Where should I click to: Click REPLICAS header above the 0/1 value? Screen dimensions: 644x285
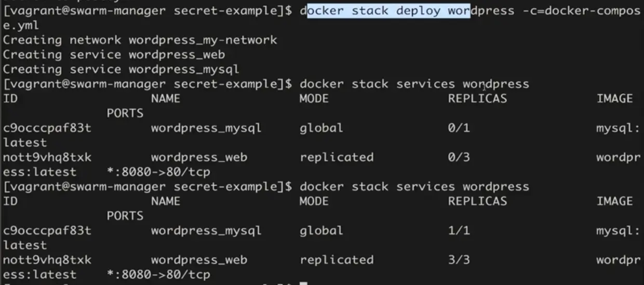[477, 98]
